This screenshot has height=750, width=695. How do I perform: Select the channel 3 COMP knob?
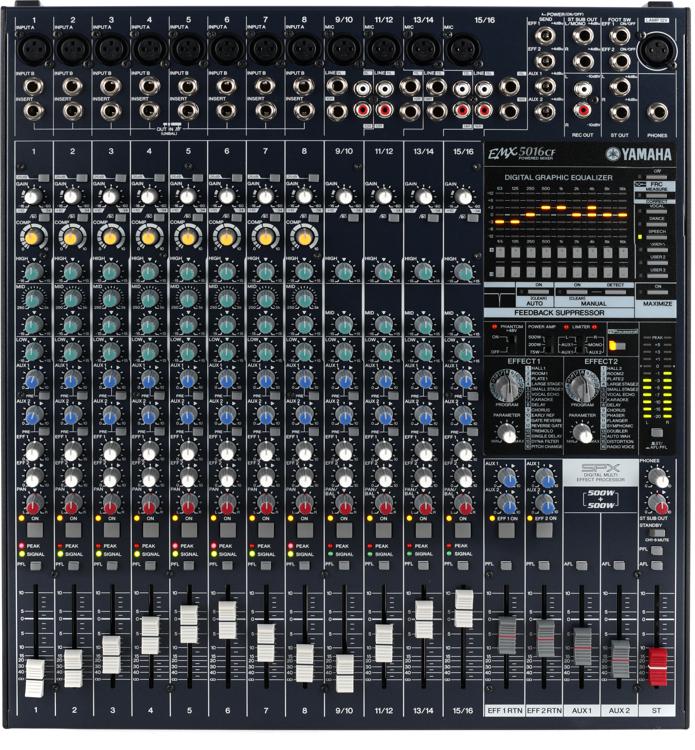coord(110,237)
